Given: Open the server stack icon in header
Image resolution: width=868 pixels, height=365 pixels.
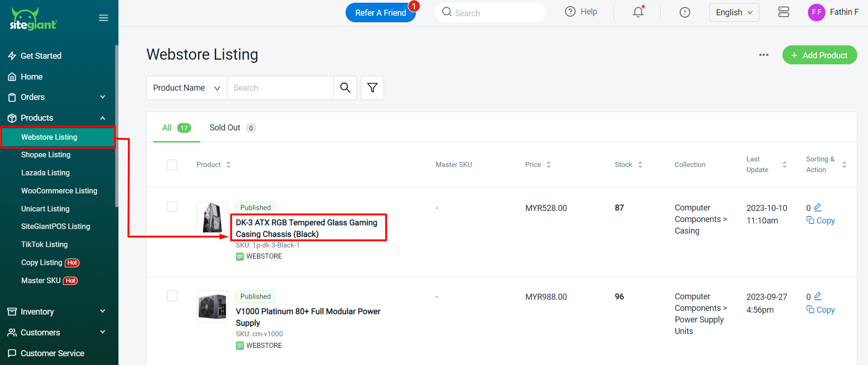Looking at the screenshot, I should [x=783, y=12].
